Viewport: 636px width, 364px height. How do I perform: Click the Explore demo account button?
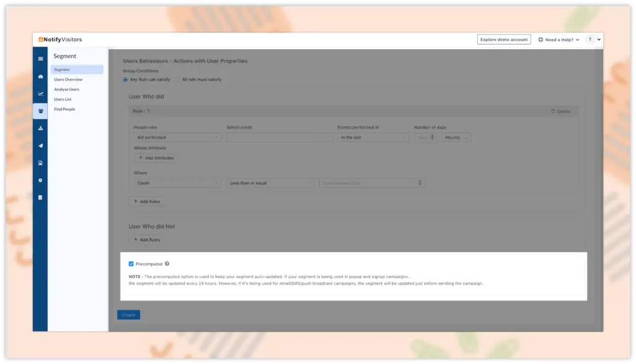[x=504, y=40]
